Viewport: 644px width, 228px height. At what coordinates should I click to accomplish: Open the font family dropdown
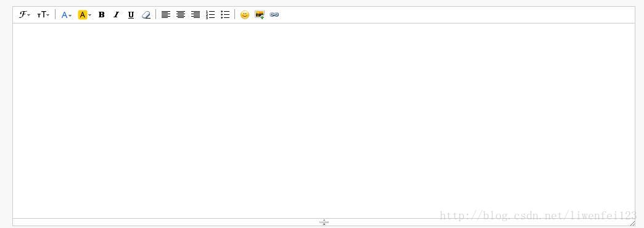point(25,15)
